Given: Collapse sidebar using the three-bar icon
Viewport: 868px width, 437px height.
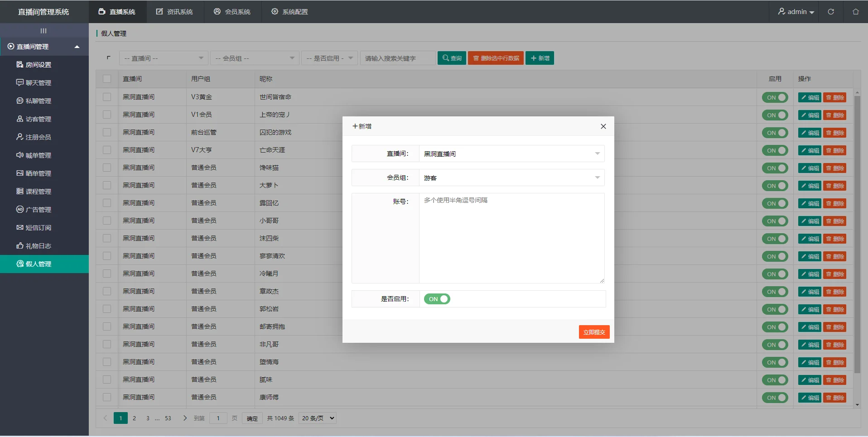Looking at the screenshot, I should coord(43,31).
